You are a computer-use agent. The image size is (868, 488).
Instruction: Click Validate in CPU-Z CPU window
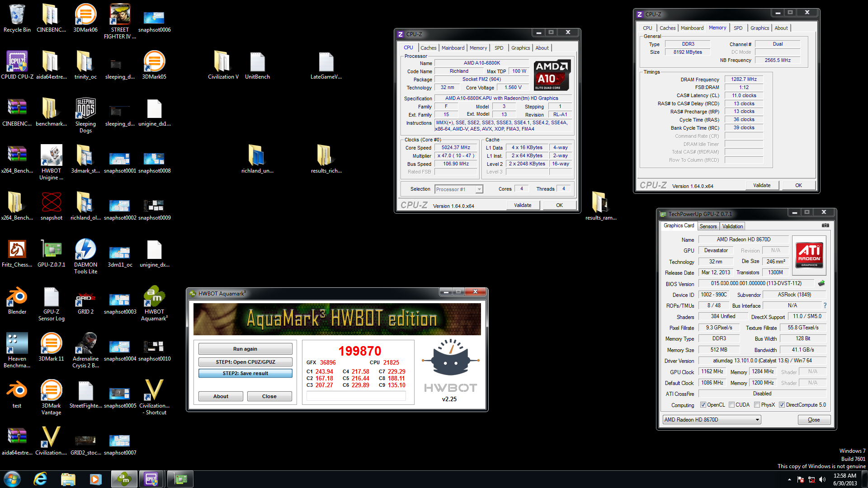523,205
